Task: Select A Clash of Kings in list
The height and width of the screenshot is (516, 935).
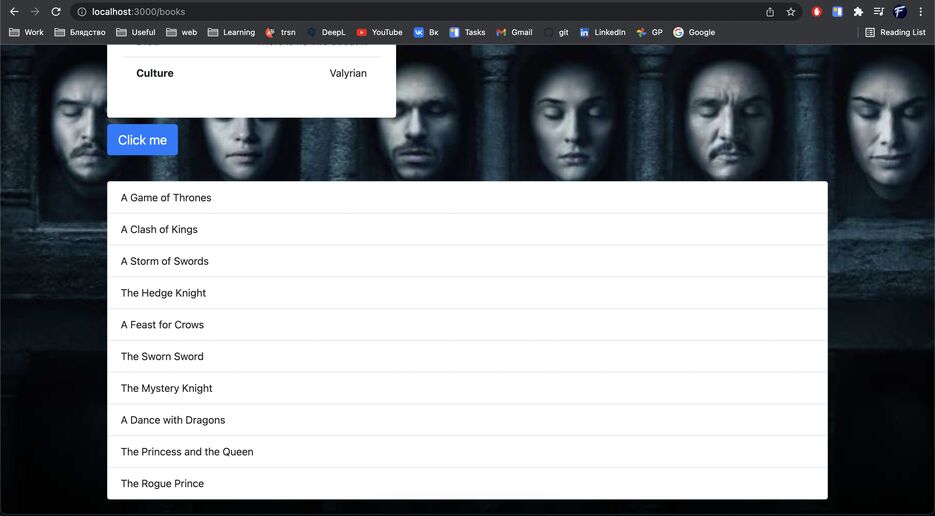Action: click(468, 229)
